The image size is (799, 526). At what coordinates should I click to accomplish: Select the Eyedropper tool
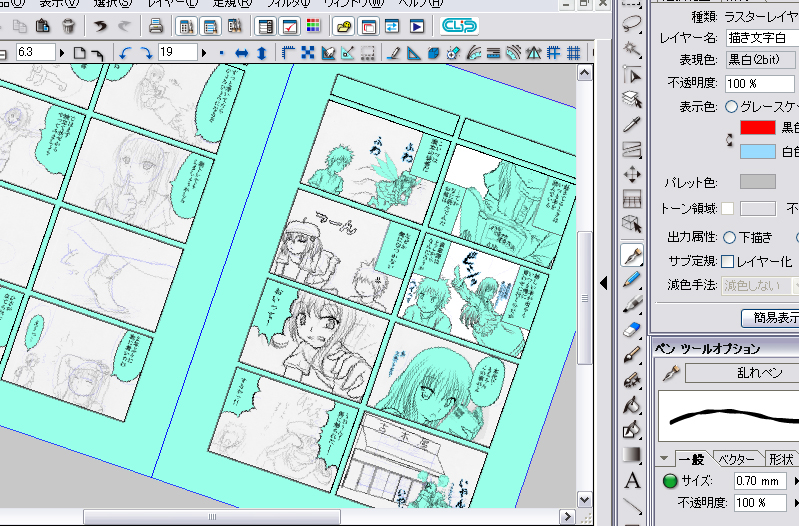tap(632, 125)
